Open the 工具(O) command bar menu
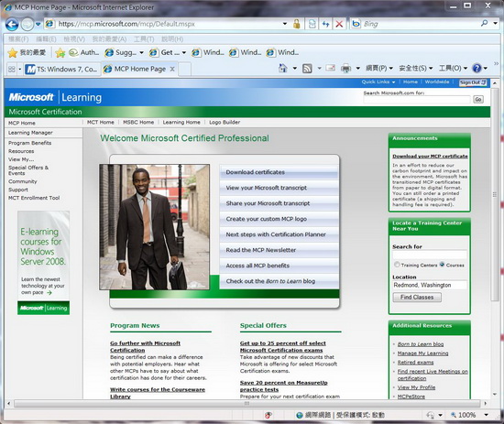 click(x=454, y=68)
